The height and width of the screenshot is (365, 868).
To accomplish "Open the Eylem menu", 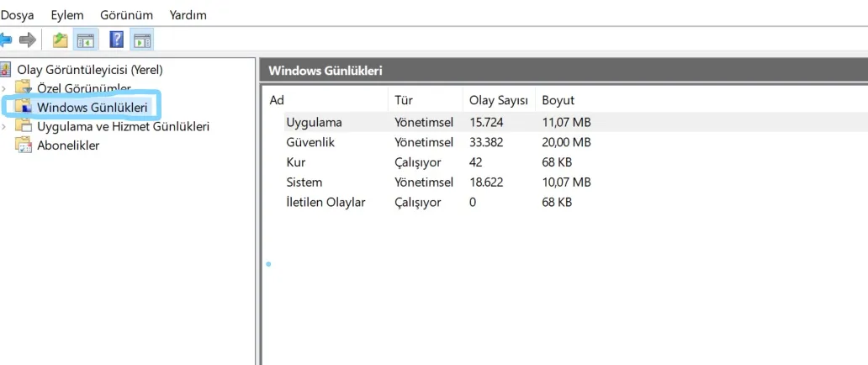I will pos(67,15).
